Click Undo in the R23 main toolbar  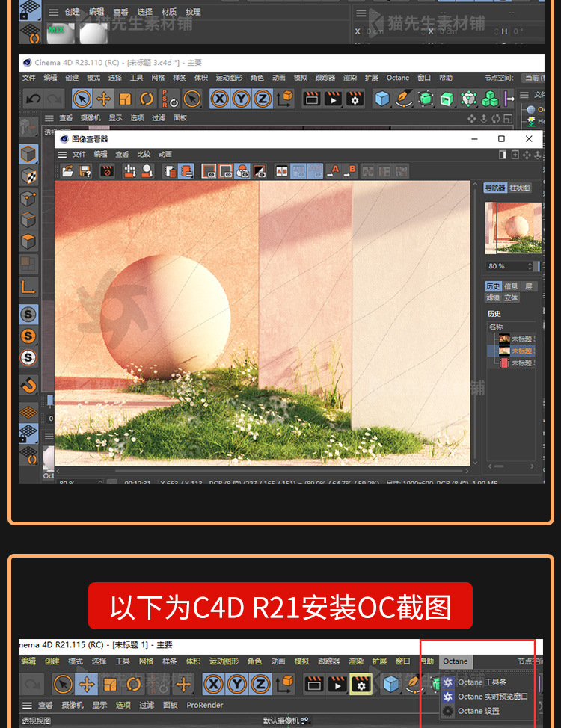pos(33,99)
